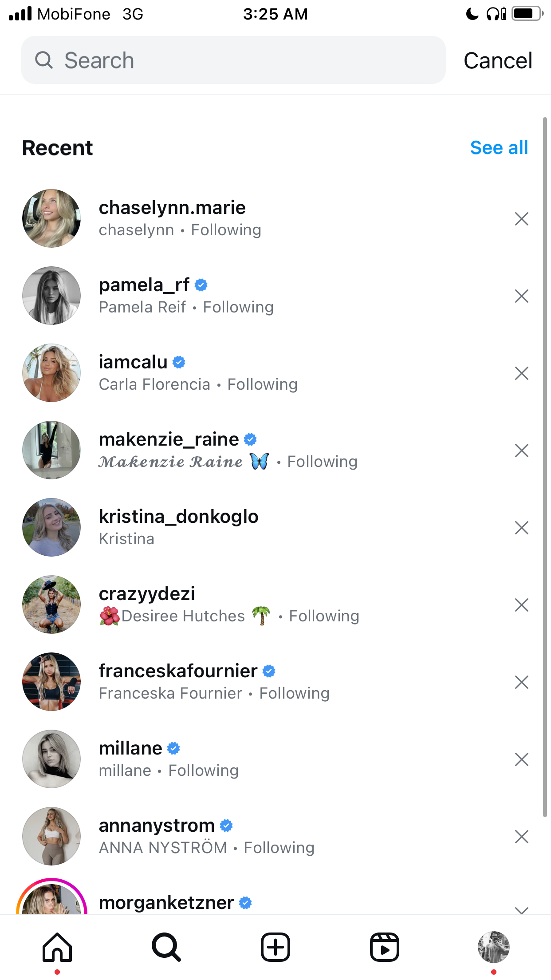Open makenzie_raine profile picture
Image resolution: width=551 pixels, height=980 pixels.
click(51, 450)
